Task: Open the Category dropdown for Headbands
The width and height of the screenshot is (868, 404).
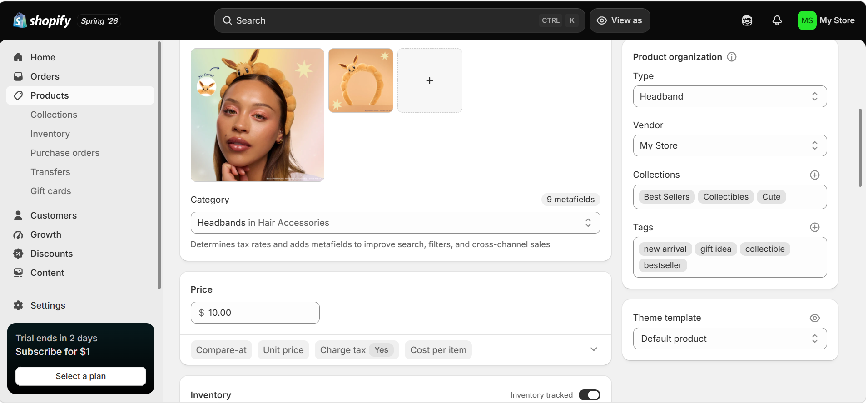Action: (x=395, y=223)
